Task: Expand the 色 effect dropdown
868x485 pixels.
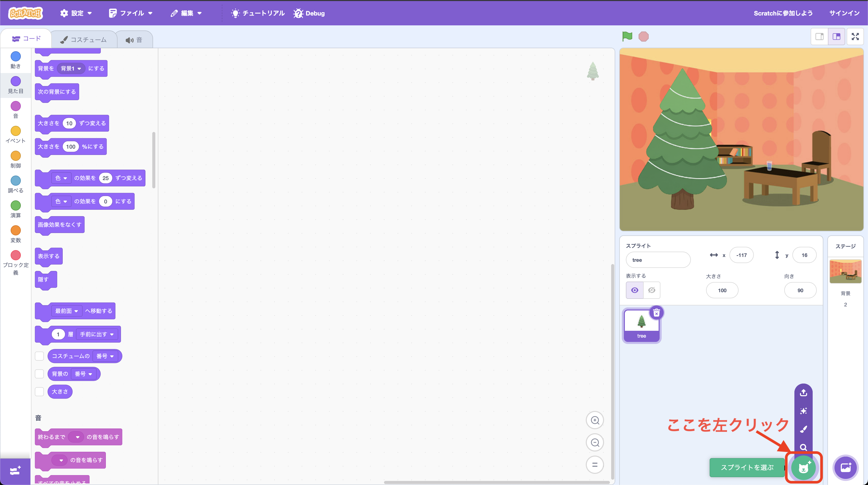Action: [62, 178]
